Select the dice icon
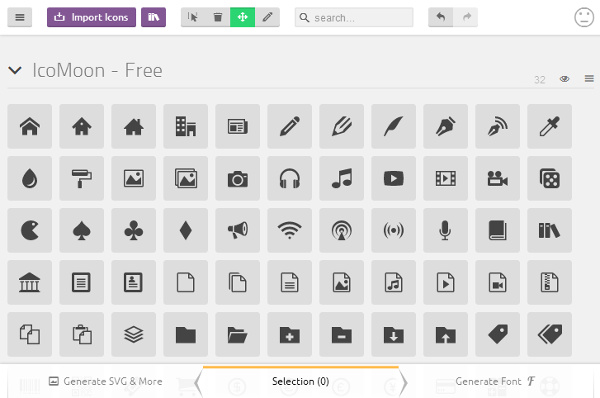The height and width of the screenshot is (398, 600). coord(549,178)
